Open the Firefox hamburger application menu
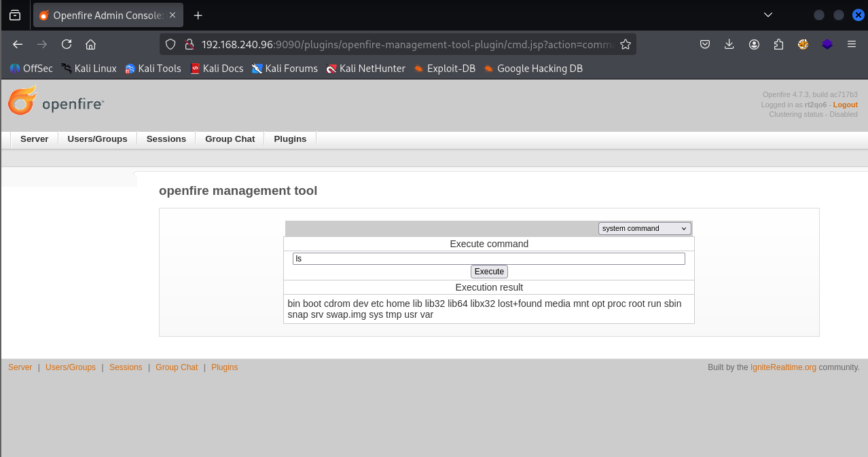868x457 pixels. (x=852, y=44)
